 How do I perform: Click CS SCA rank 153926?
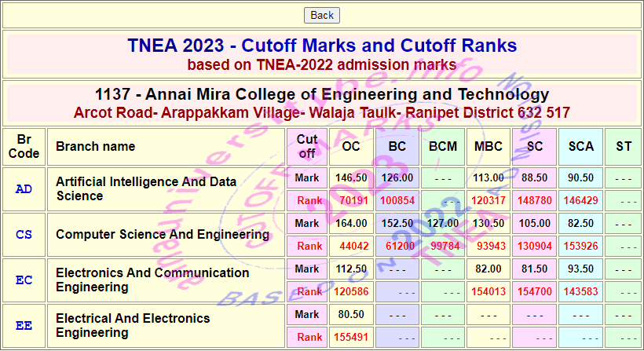pyautogui.click(x=580, y=246)
